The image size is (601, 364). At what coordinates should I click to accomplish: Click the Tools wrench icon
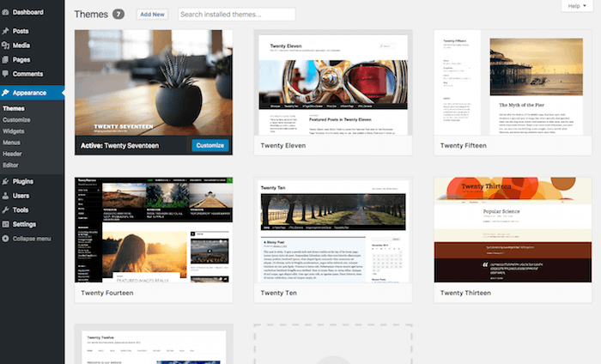click(x=5, y=210)
